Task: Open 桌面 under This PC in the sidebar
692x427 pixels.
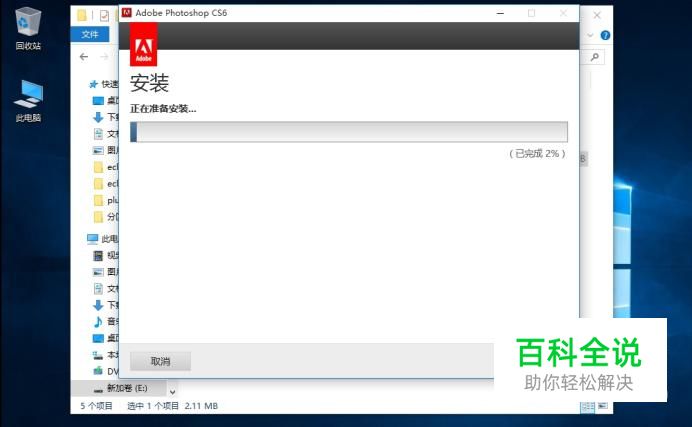Action: (x=105, y=338)
